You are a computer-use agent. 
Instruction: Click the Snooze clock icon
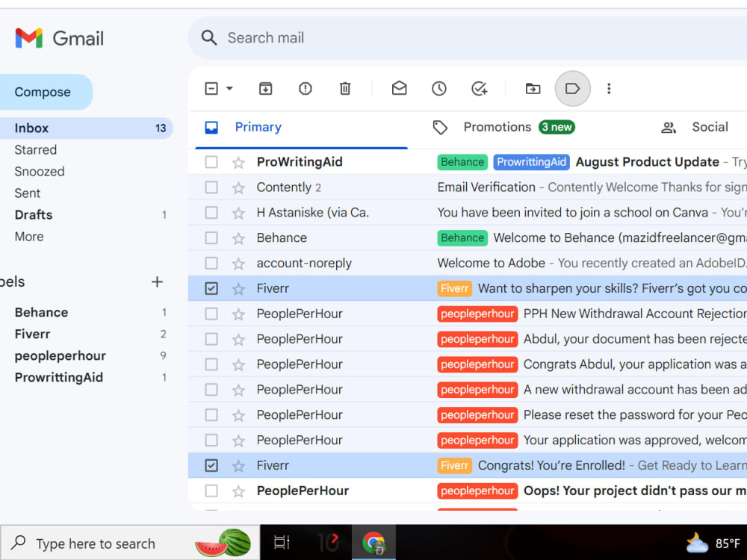438,89
